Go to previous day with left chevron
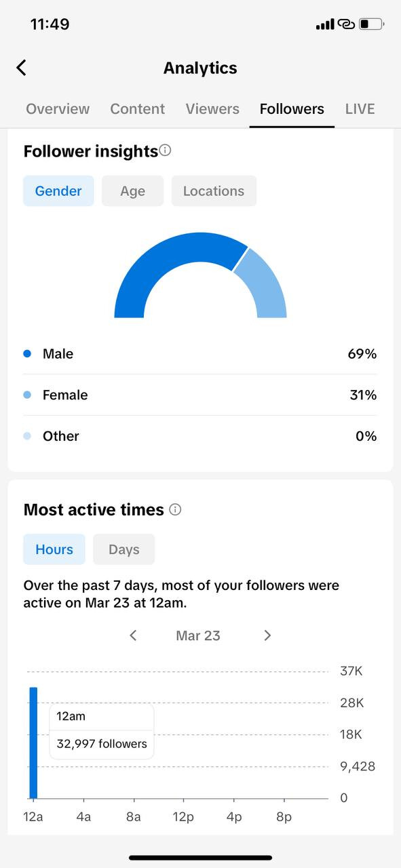 133,635
